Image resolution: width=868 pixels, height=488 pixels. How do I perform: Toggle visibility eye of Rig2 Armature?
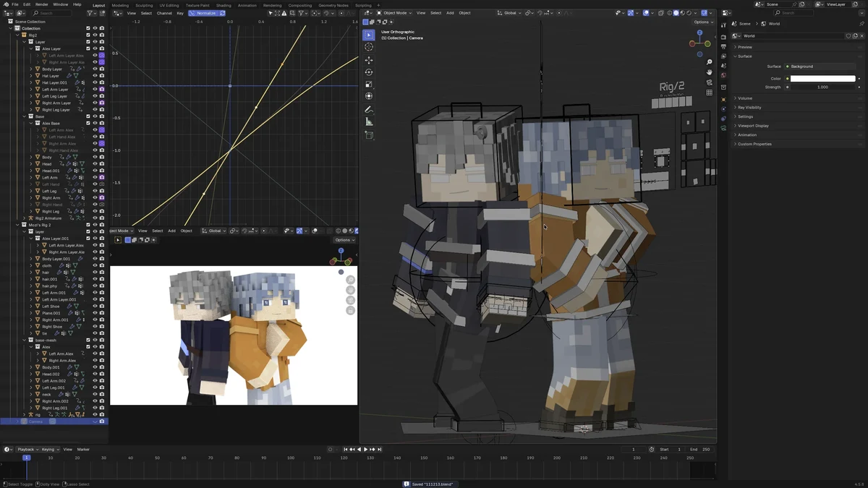pos(95,218)
